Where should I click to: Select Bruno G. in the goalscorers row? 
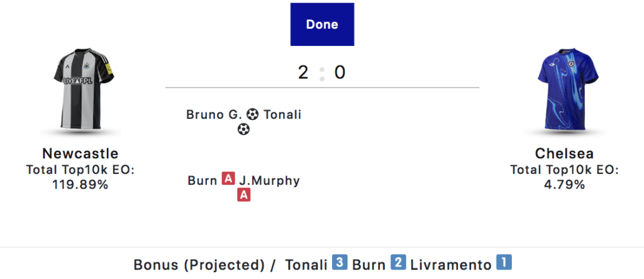tap(214, 114)
